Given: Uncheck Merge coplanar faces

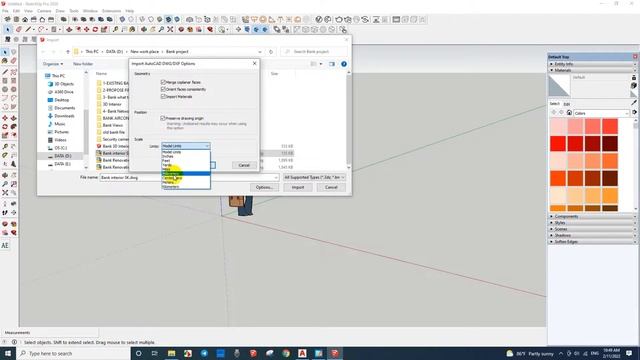Looking at the screenshot, I should [x=163, y=82].
